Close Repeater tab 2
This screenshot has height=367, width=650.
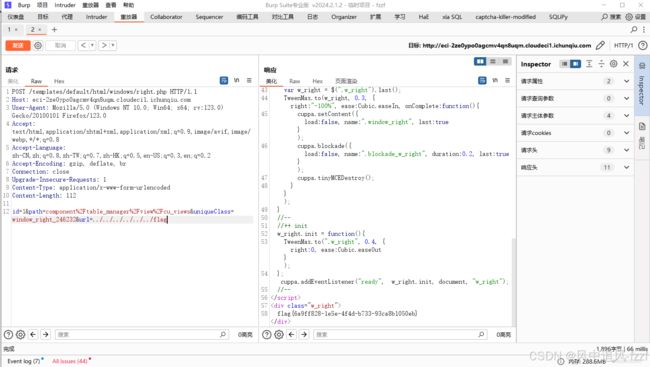(40, 30)
